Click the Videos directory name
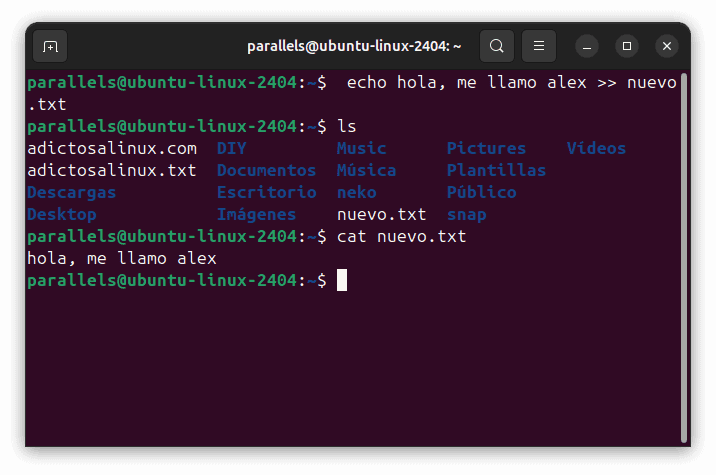 click(596, 148)
